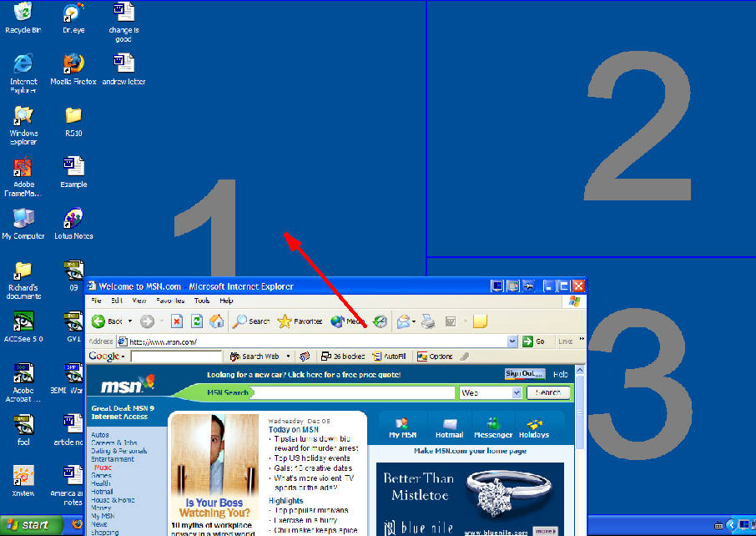
Task: Open the House & Home sidebar link
Action: (113, 500)
